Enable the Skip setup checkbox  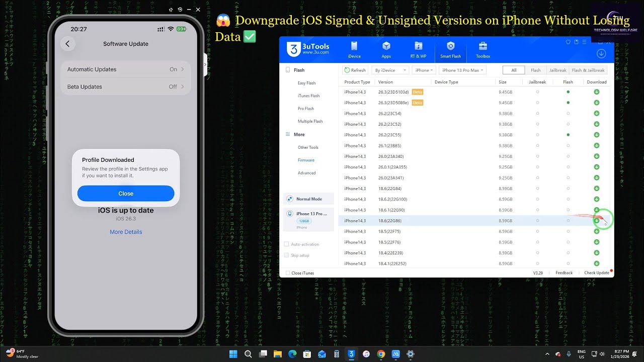point(287,255)
